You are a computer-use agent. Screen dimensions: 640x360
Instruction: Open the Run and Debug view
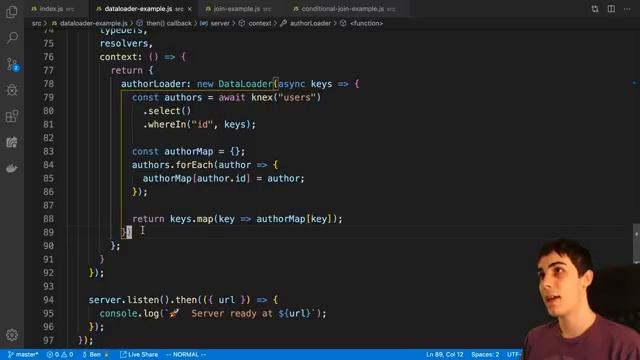[12, 90]
